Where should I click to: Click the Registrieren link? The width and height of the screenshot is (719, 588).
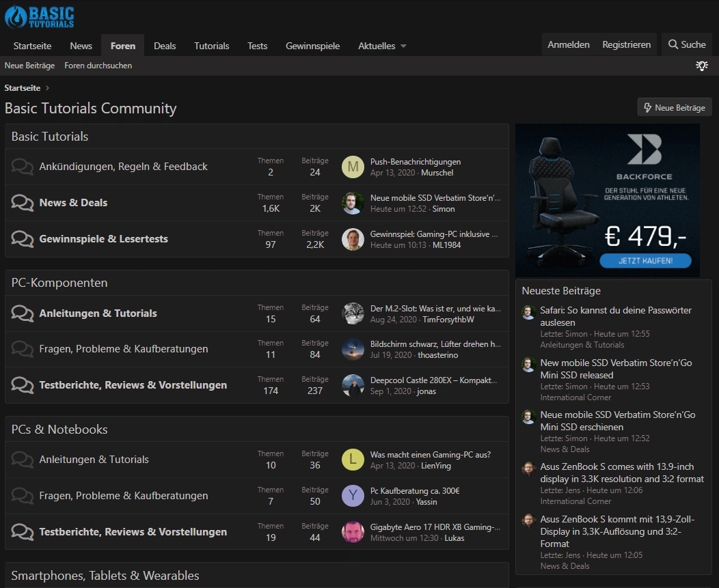[x=626, y=44]
